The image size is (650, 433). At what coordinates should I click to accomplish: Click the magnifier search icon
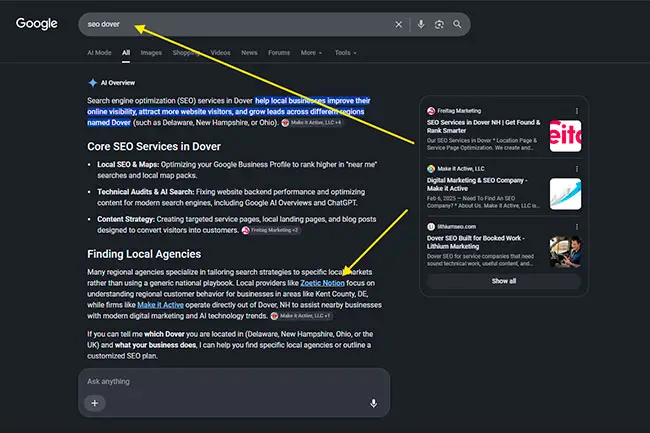coord(457,24)
